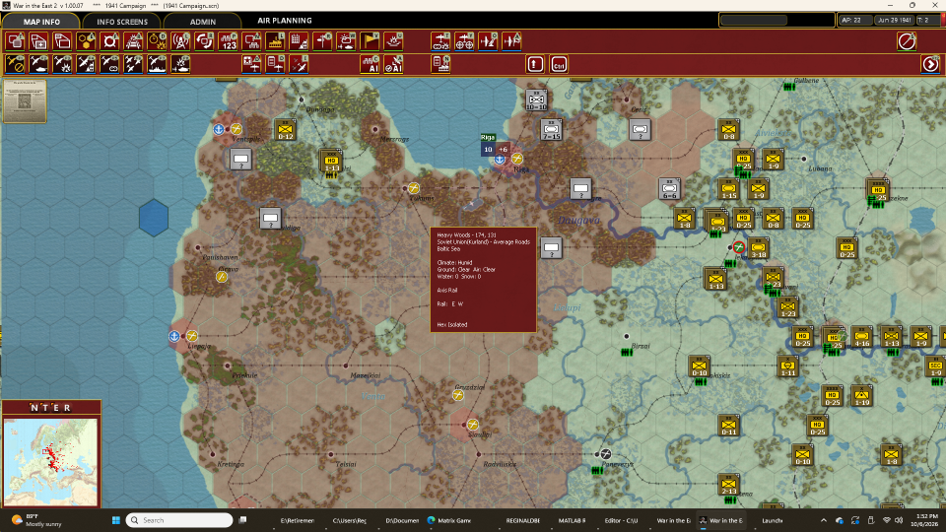
Task: Click the plane with graph icon
Action: click(x=488, y=42)
